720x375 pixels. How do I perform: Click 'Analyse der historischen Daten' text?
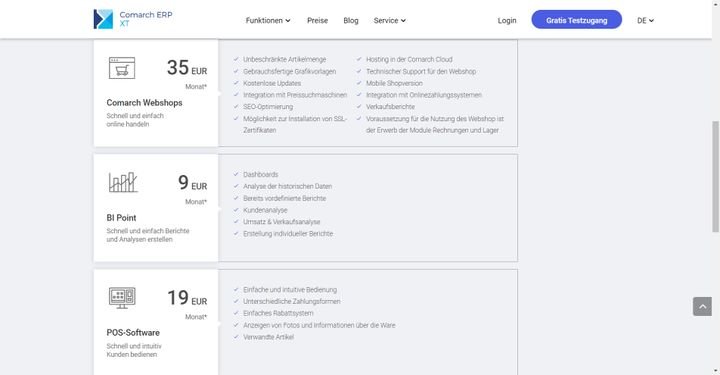(287, 186)
